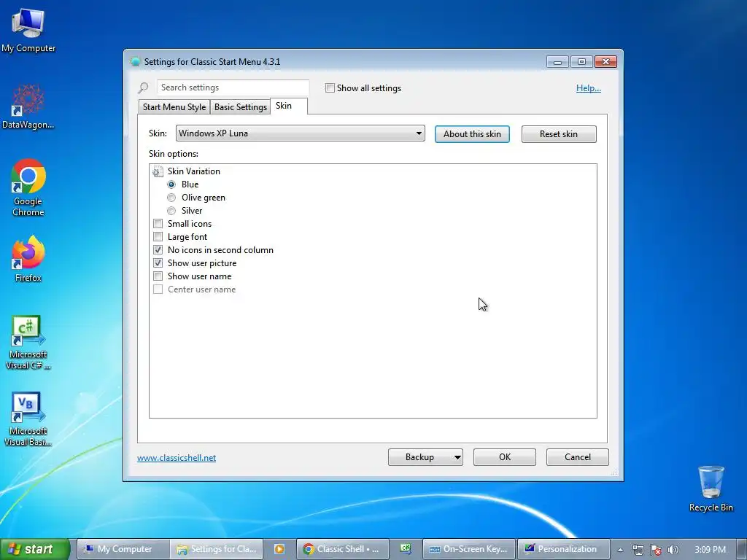Image resolution: width=747 pixels, height=560 pixels.
Task: Show hidden system tray icons
Action: 620,550
